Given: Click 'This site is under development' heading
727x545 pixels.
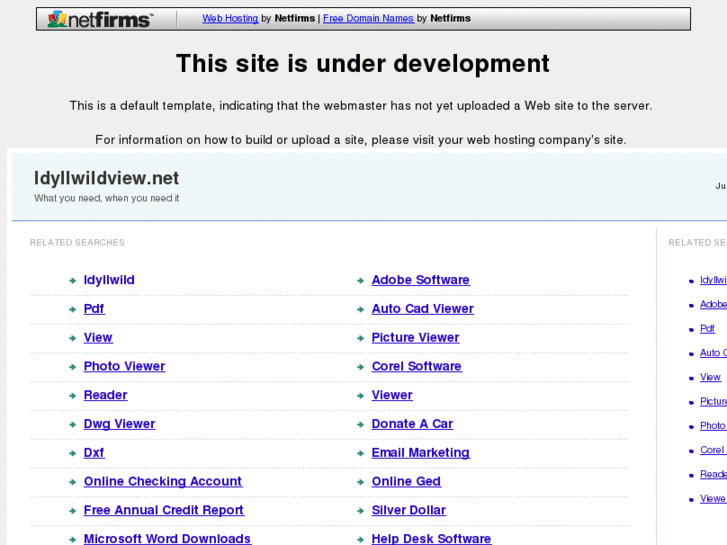Looking at the screenshot, I should [363, 64].
